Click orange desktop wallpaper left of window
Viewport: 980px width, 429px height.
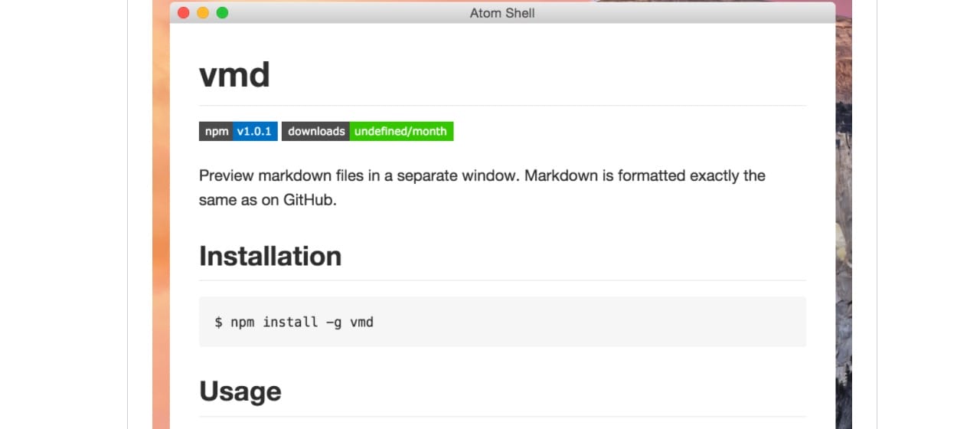161,230
